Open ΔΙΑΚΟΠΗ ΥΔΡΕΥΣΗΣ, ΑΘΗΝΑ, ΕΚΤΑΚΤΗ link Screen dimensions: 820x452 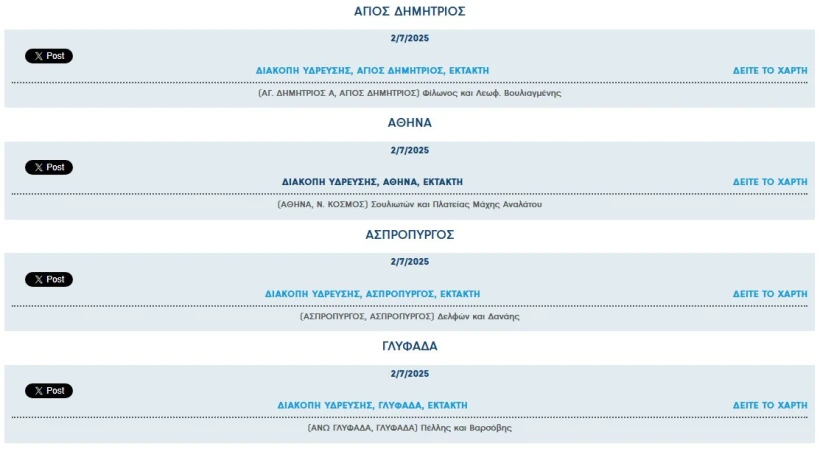click(x=372, y=182)
